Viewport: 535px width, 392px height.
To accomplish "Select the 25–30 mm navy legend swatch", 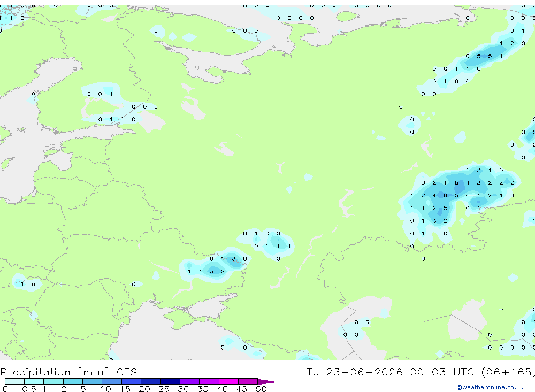I will 170,381.
